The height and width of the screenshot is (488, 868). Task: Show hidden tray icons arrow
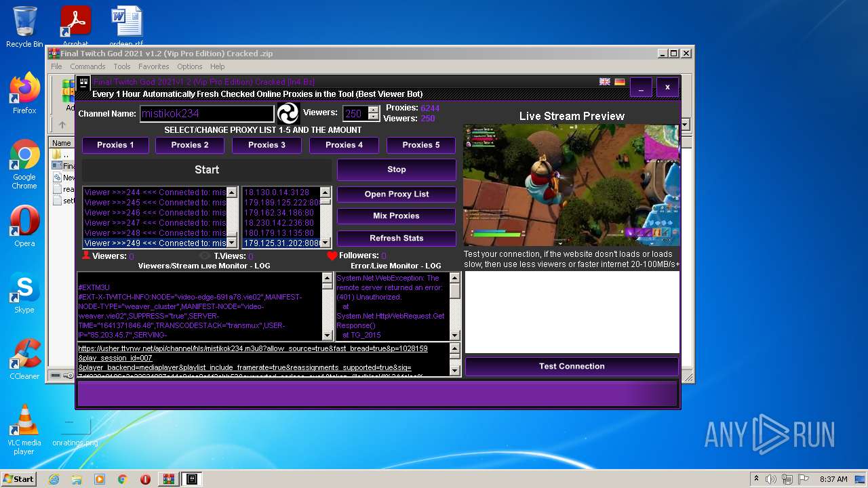point(756,479)
